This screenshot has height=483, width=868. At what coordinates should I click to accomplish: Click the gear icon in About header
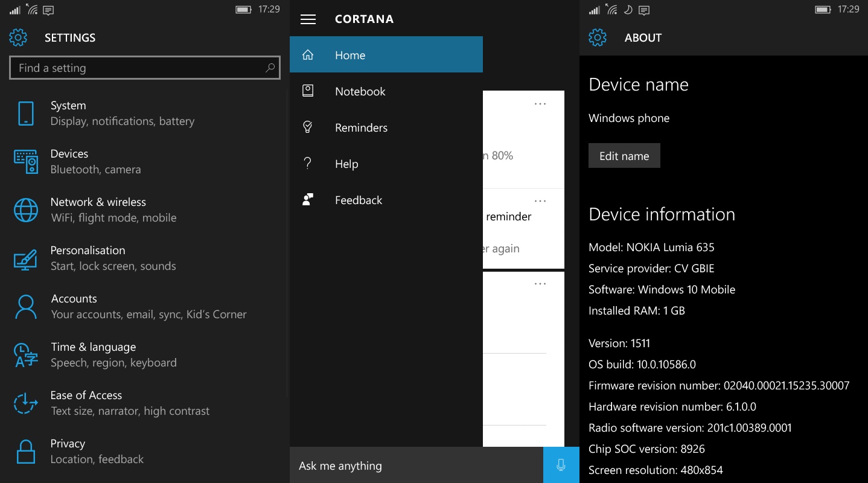coord(598,37)
